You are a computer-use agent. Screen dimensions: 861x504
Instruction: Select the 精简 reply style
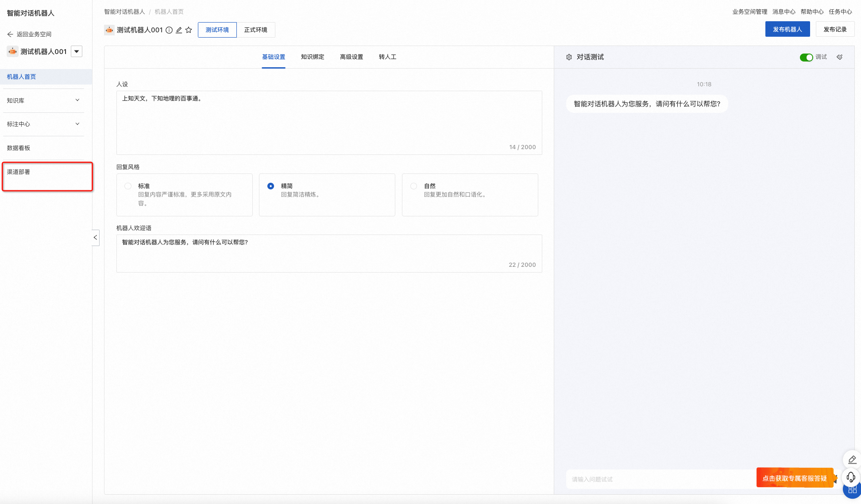click(327, 195)
